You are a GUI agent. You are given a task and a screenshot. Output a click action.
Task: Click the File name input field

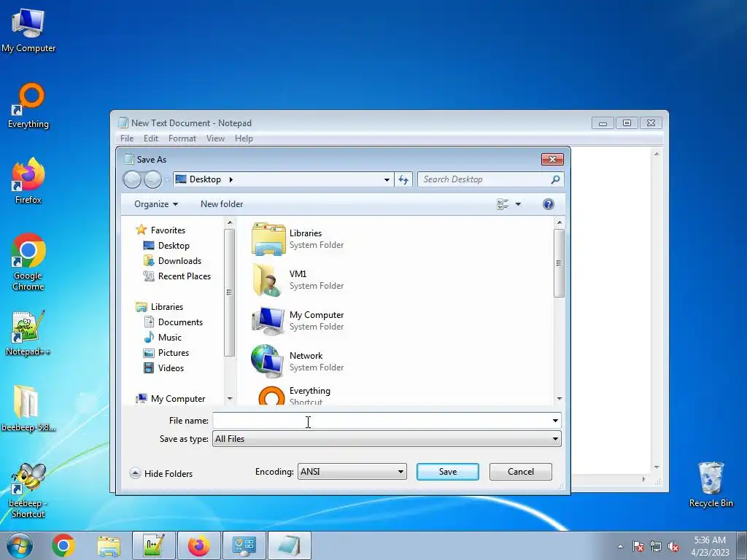382,421
